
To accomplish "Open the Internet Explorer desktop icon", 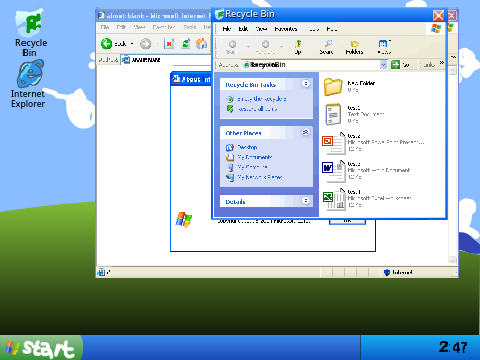I will pyautogui.click(x=28, y=84).
